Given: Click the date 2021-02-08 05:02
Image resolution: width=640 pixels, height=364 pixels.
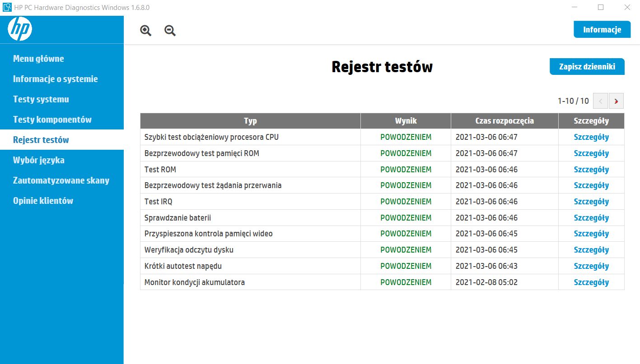Looking at the screenshot, I should click(486, 282).
